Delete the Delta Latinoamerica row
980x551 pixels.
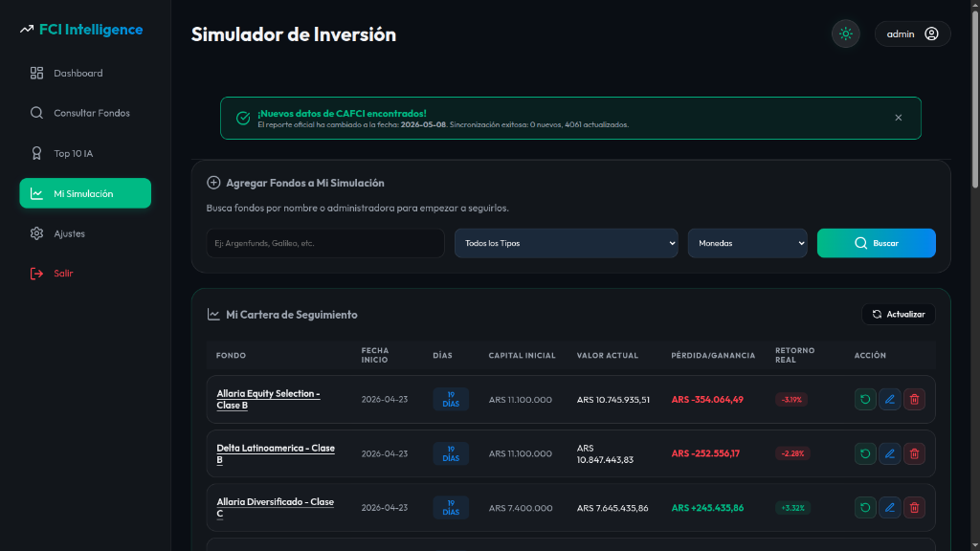click(914, 453)
